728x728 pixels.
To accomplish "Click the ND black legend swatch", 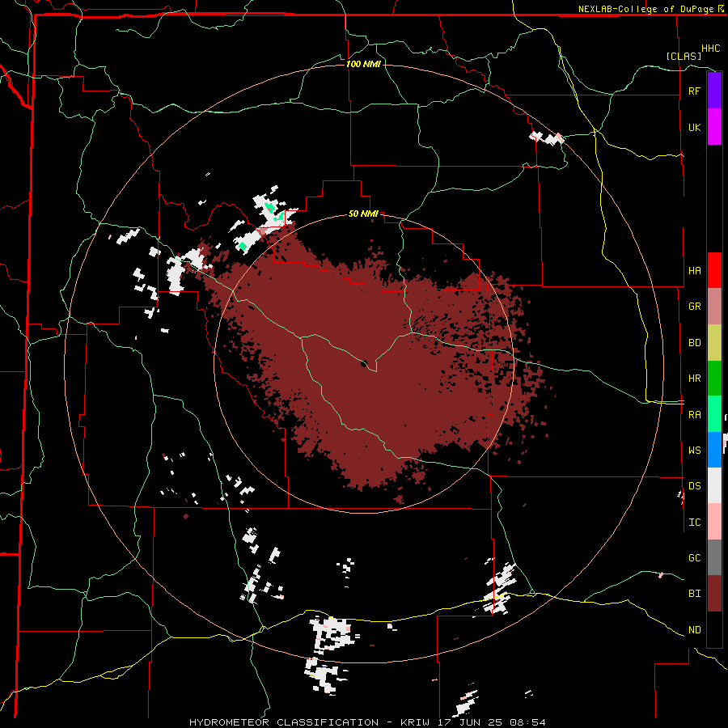I will point(714,629).
